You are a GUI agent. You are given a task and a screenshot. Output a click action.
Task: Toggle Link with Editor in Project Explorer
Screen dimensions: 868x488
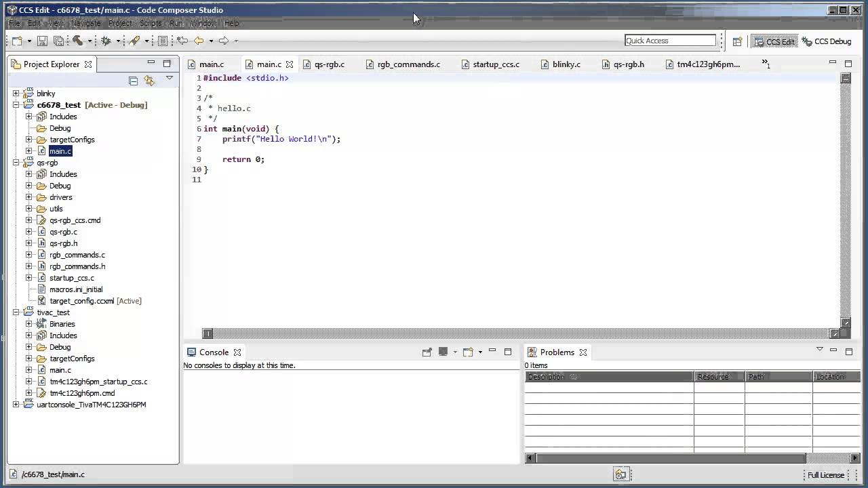[x=149, y=81]
